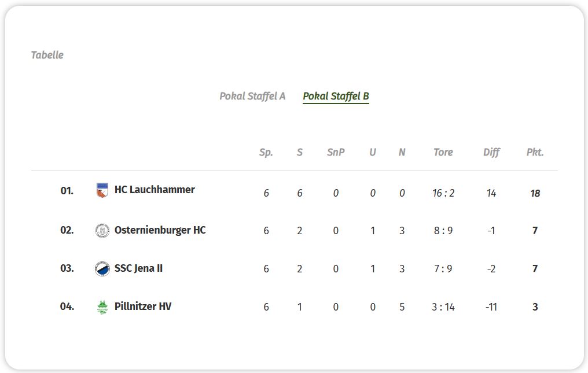This screenshot has height=373, width=588.
Task: Click the HC Lauchhammer club logo
Action: click(102, 190)
